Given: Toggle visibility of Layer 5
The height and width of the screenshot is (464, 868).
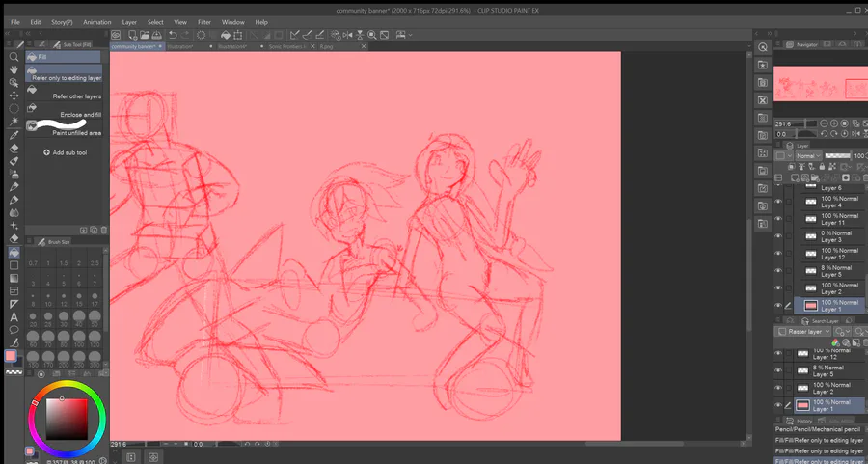Looking at the screenshot, I should (778, 271).
